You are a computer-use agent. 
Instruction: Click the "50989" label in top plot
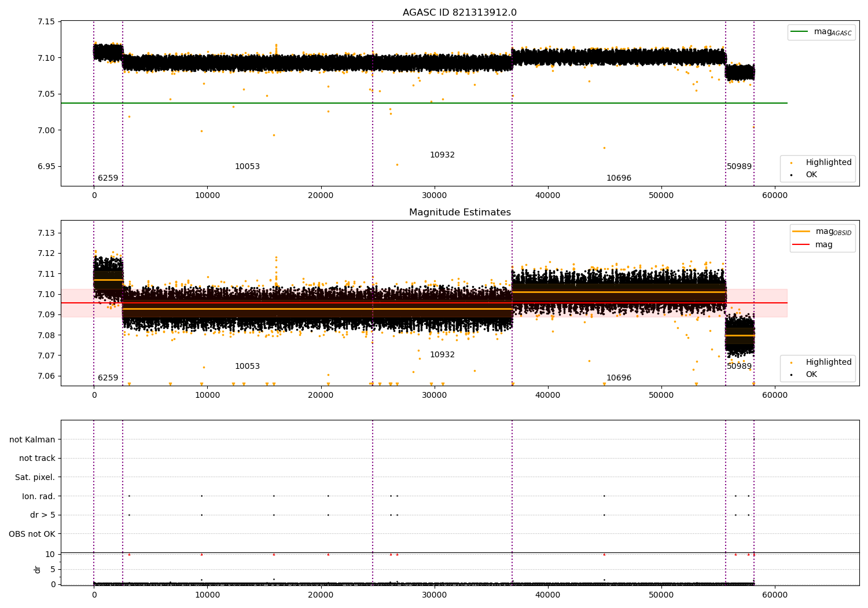(739, 167)
